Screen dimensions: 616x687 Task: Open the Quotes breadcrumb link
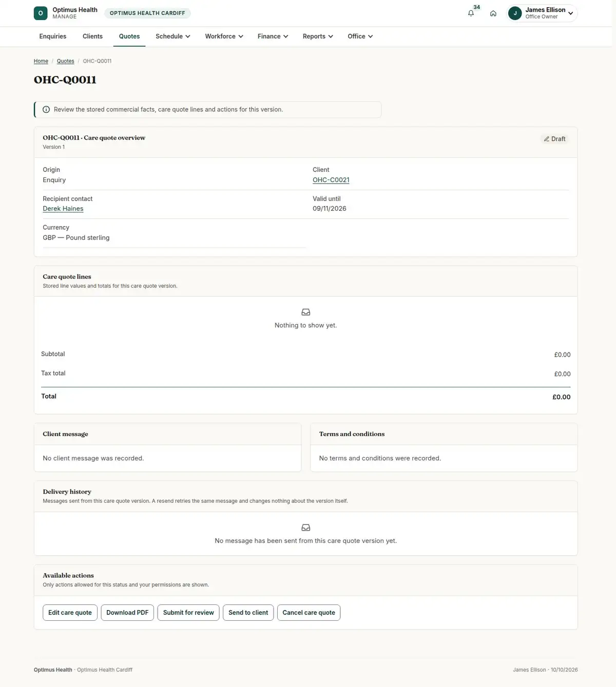(65, 61)
